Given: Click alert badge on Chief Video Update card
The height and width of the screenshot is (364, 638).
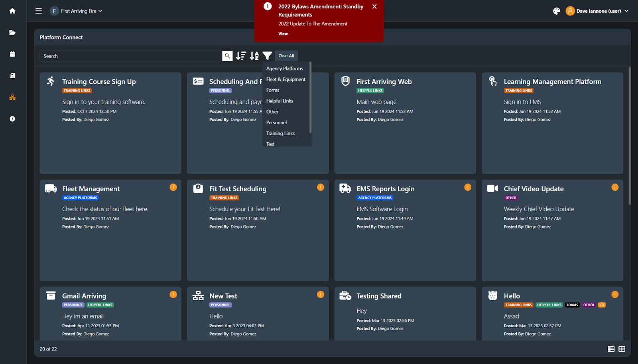Looking at the screenshot, I should 615,187.
